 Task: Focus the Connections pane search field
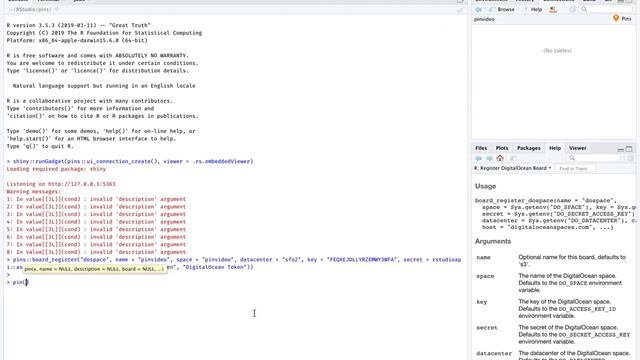(606, 9)
